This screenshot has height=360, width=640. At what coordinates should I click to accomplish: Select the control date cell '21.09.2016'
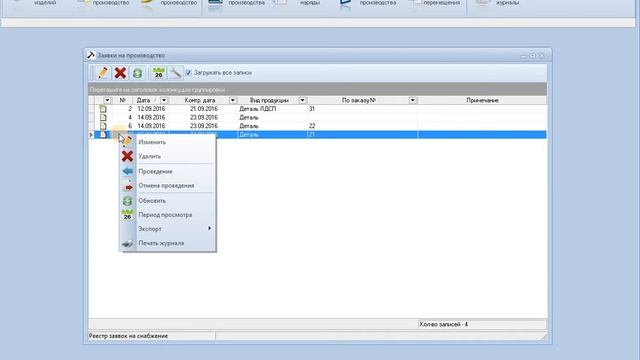point(204,109)
